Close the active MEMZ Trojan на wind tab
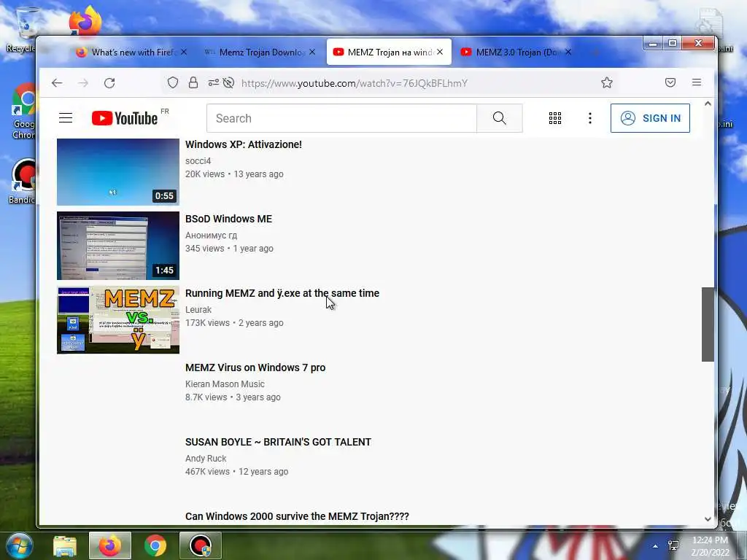 click(x=440, y=52)
